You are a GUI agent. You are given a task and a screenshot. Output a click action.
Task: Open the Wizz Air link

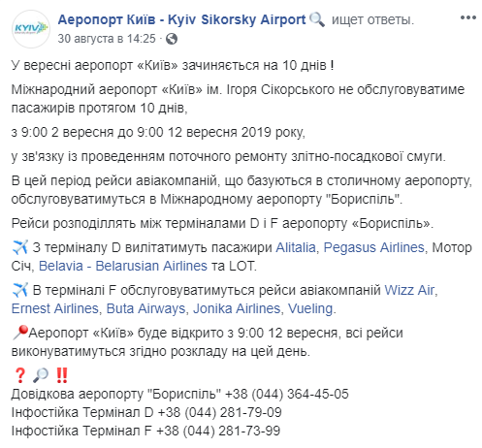409,290
